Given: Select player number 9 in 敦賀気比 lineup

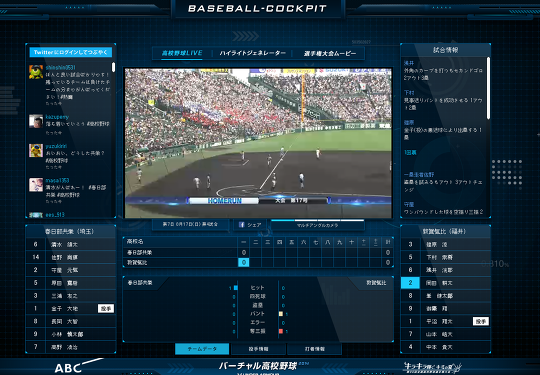Looking at the screenshot, I should coord(446,308).
